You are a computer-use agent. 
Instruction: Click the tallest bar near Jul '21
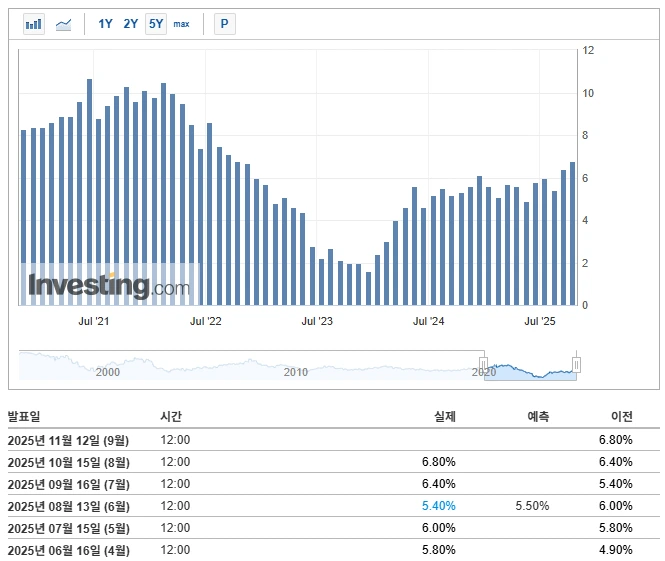[x=89, y=192]
